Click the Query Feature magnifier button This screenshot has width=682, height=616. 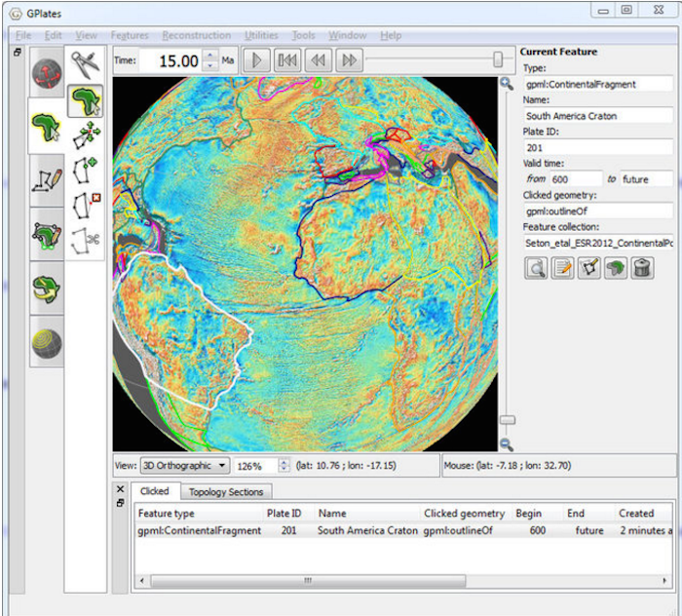click(536, 269)
